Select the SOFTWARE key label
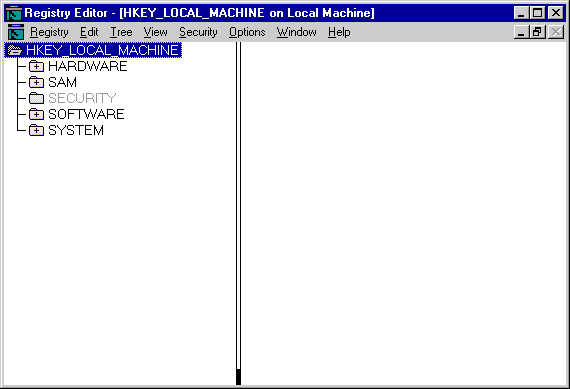The image size is (570, 389). click(86, 114)
